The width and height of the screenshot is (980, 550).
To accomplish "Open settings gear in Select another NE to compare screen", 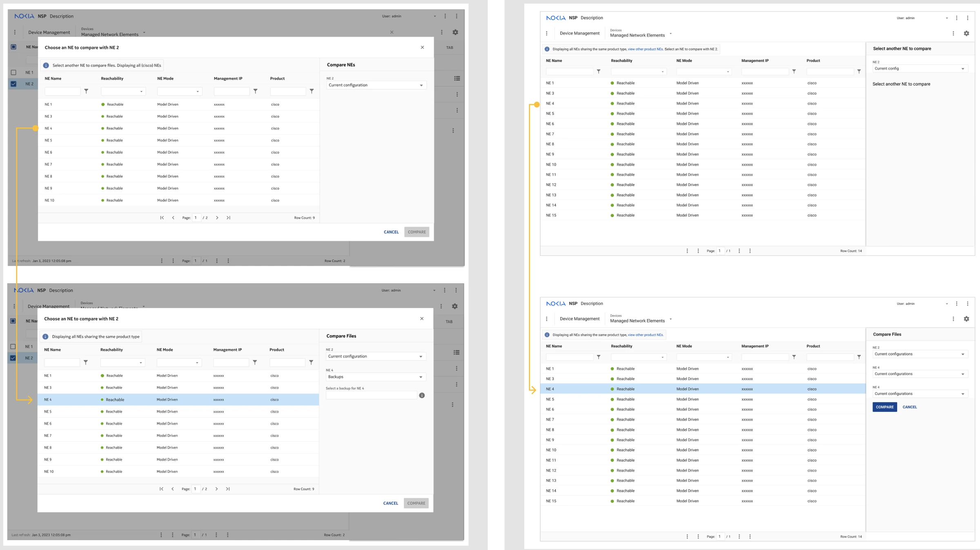I will [x=966, y=33].
